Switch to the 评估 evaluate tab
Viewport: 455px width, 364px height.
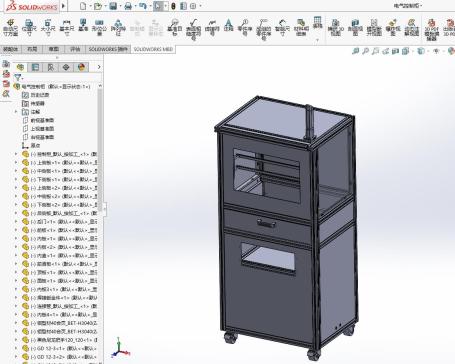coord(75,49)
